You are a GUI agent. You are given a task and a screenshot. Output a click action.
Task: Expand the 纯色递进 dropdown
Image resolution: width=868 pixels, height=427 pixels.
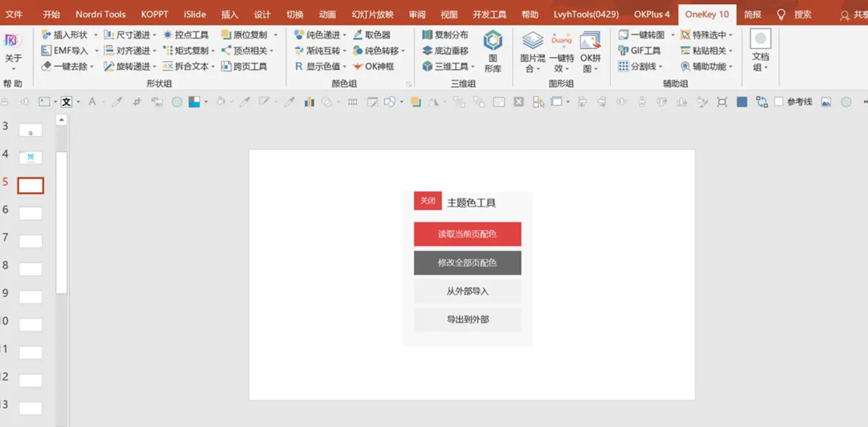[x=344, y=35]
